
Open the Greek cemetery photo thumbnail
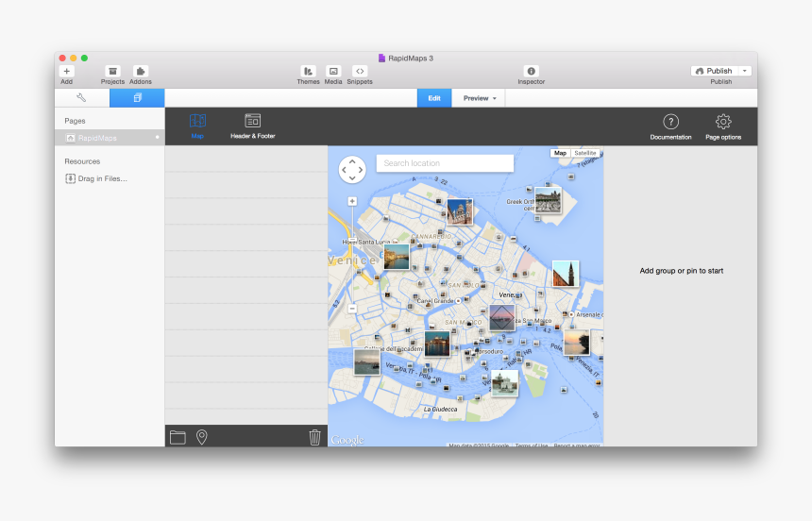548,200
